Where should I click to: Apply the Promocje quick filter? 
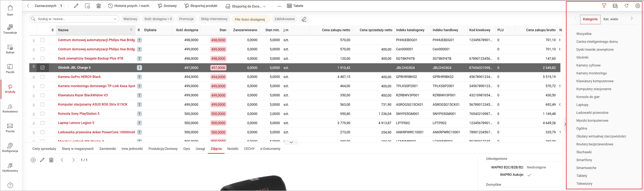coord(186,19)
